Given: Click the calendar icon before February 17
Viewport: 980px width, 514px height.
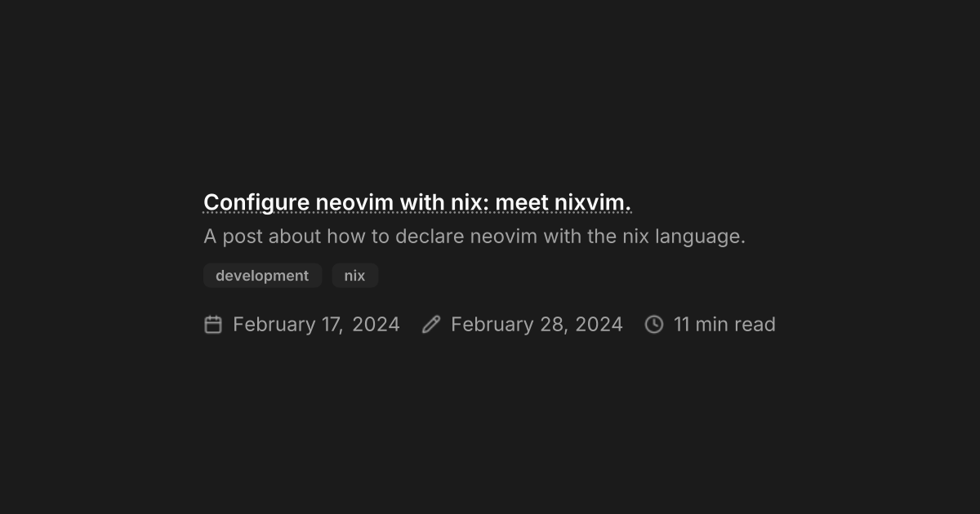Looking at the screenshot, I should pyautogui.click(x=213, y=325).
